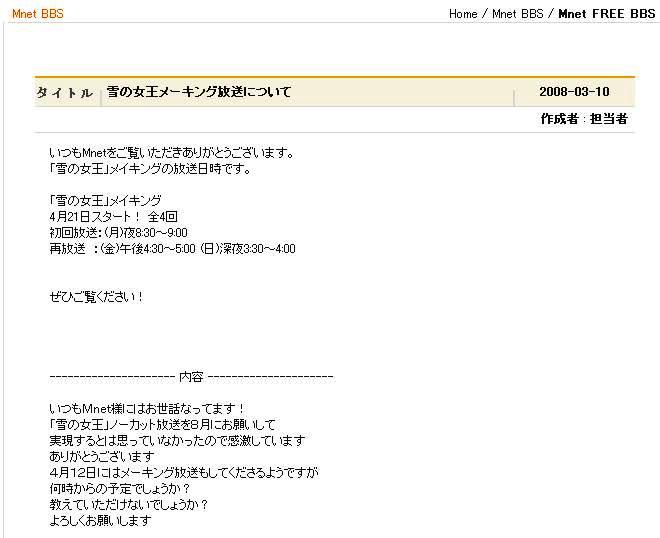Image resolution: width=660 pixels, height=538 pixels.
Task: Click the line 4月21日スタート！ 全4回
Action: pyautogui.click(x=113, y=216)
